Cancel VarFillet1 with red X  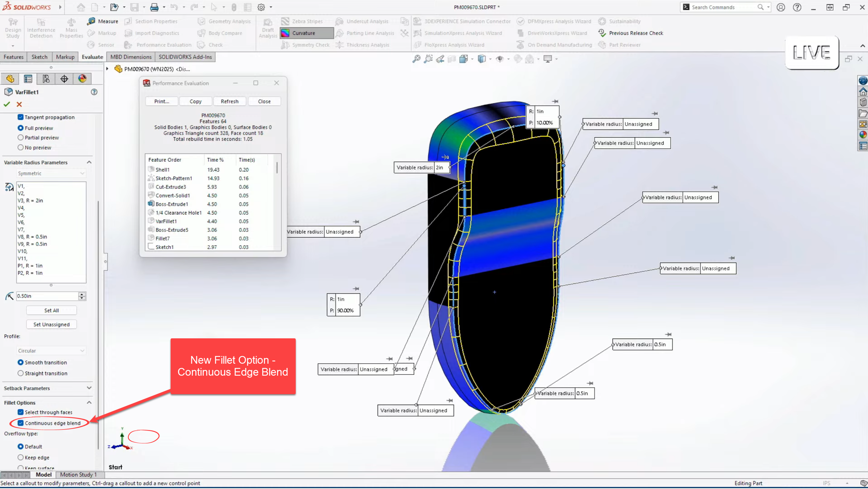(x=19, y=105)
